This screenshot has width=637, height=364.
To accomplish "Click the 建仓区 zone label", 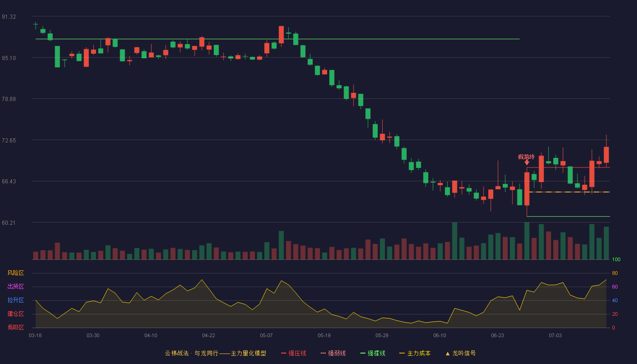I will (x=15, y=314).
